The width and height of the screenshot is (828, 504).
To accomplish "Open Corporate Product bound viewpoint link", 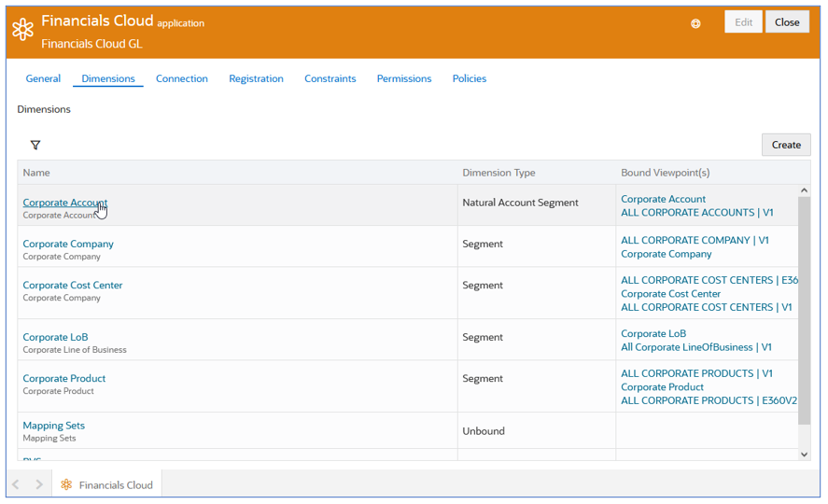I will point(662,387).
